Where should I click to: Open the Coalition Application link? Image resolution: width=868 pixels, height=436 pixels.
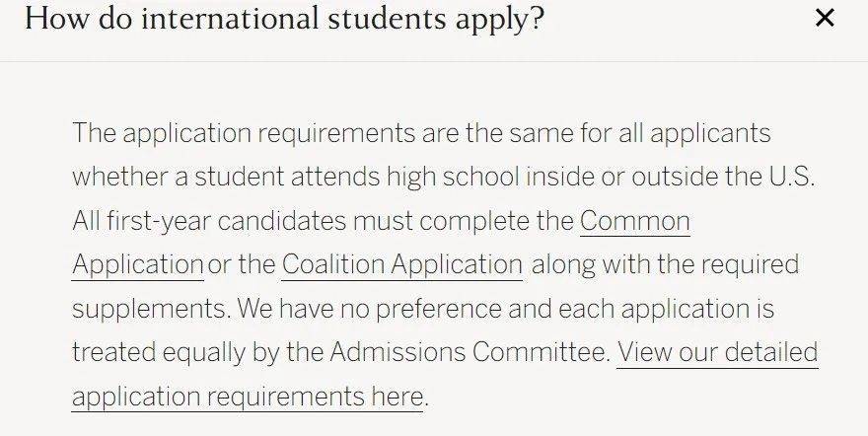coord(401,264)
